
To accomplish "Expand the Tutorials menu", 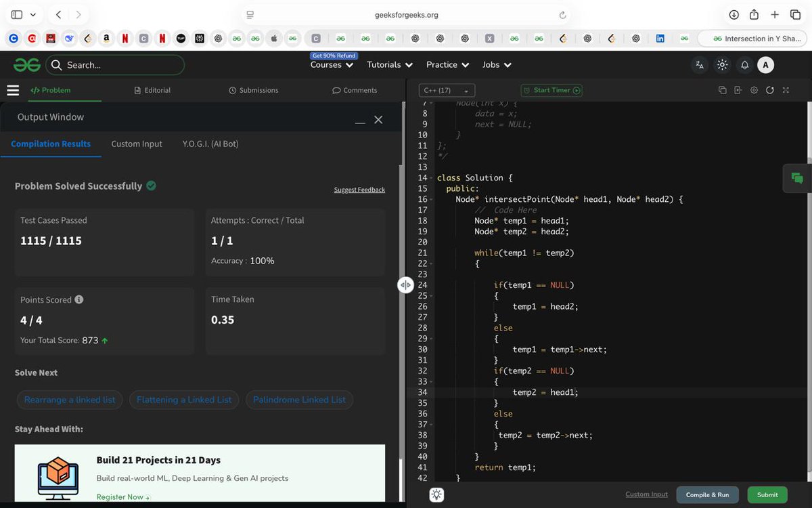I will point(390,65).
